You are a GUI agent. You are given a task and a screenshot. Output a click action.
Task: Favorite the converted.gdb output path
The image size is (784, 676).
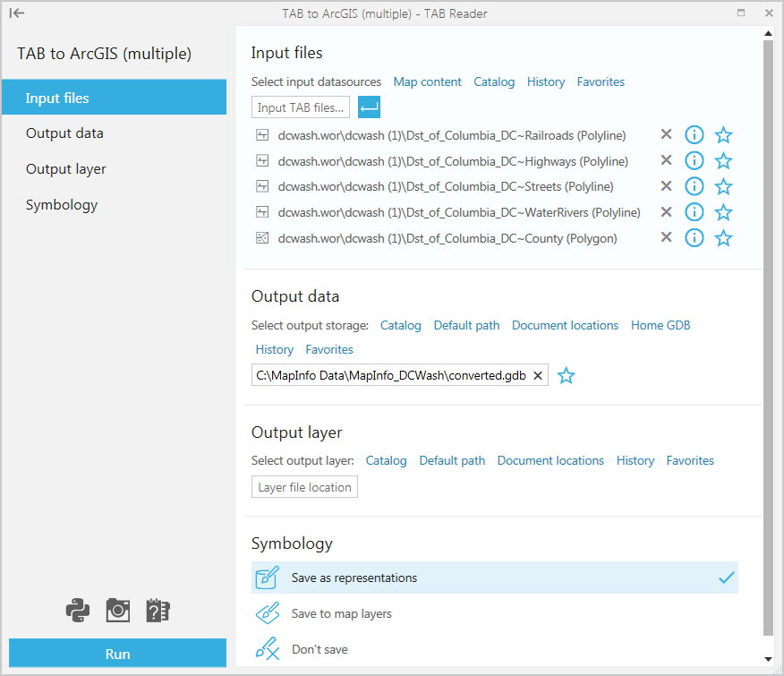[x=566, y=376]
